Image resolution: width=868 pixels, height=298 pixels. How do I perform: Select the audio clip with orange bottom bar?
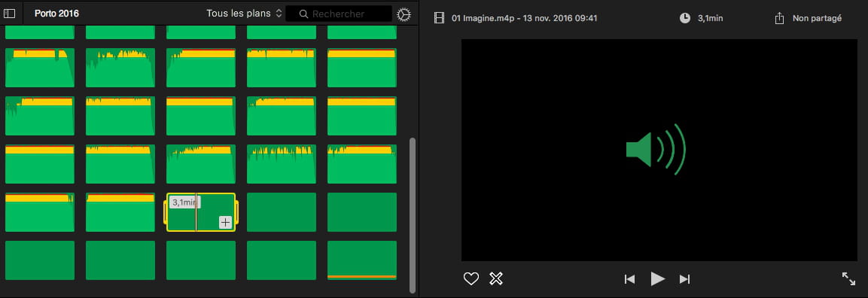click(x=362, y=260)
